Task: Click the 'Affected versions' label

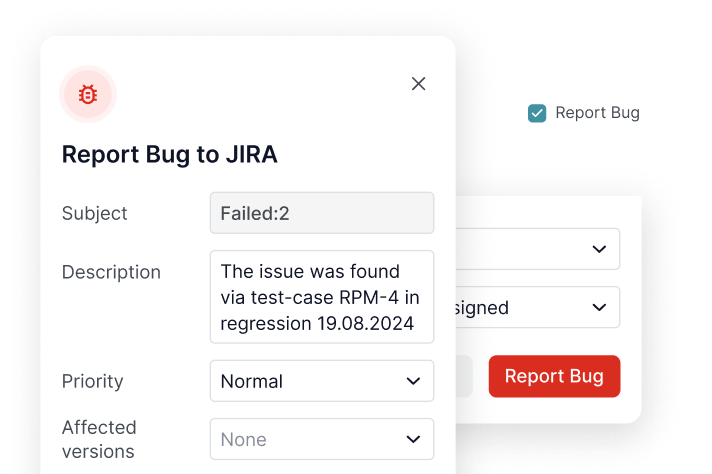Action: coord(99,439)
